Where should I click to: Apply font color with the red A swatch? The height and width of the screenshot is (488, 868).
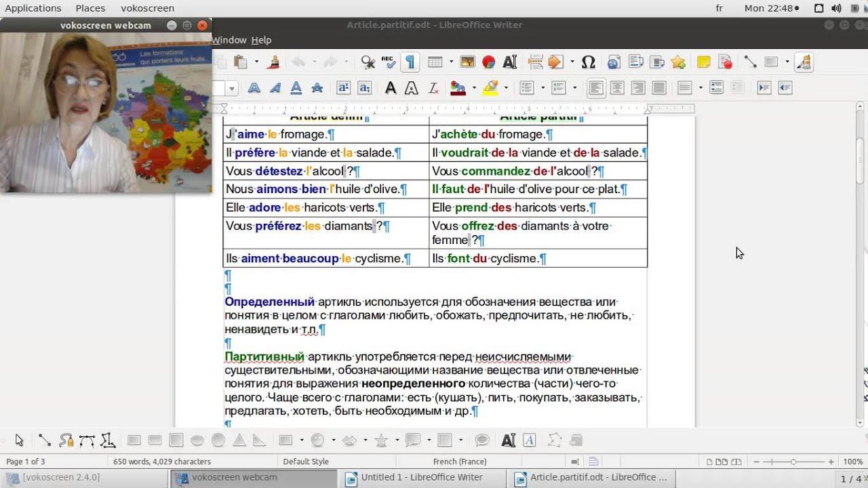click(458, 87)
